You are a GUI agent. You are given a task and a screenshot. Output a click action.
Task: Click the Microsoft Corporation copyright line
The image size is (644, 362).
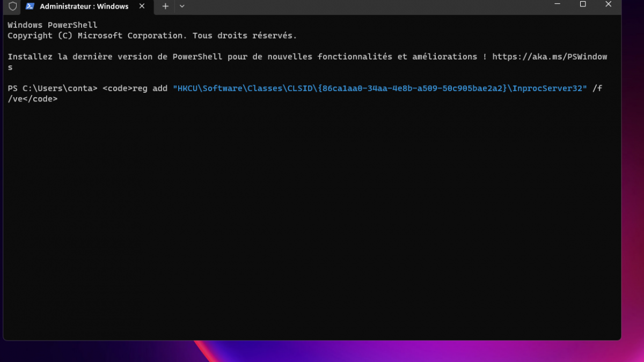(152, 36)
